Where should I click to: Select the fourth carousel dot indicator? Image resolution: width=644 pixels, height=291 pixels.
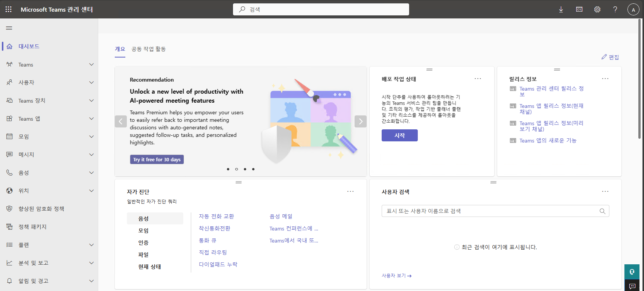pos(253,169)
